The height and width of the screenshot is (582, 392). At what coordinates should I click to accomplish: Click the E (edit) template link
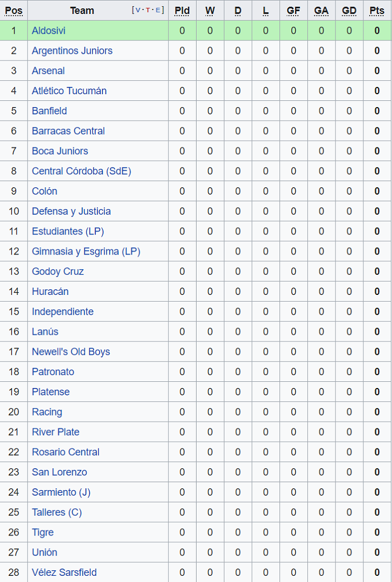[x=158, y=11]
